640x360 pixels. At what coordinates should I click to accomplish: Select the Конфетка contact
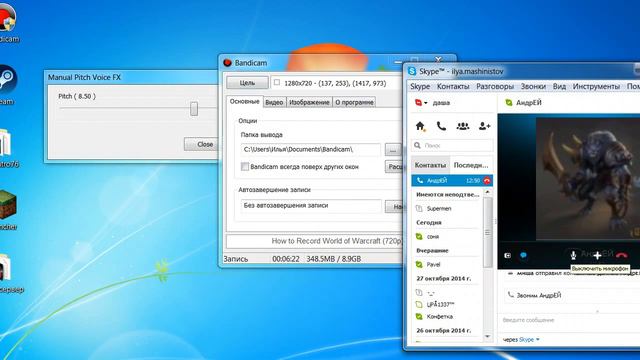pyautogui.click(x=447, y=316)
